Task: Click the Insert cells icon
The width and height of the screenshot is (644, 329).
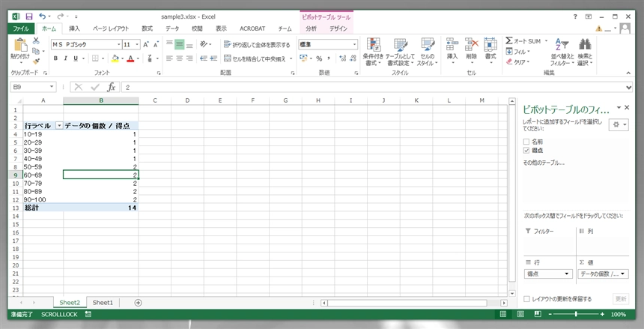Action: (452, 45)
